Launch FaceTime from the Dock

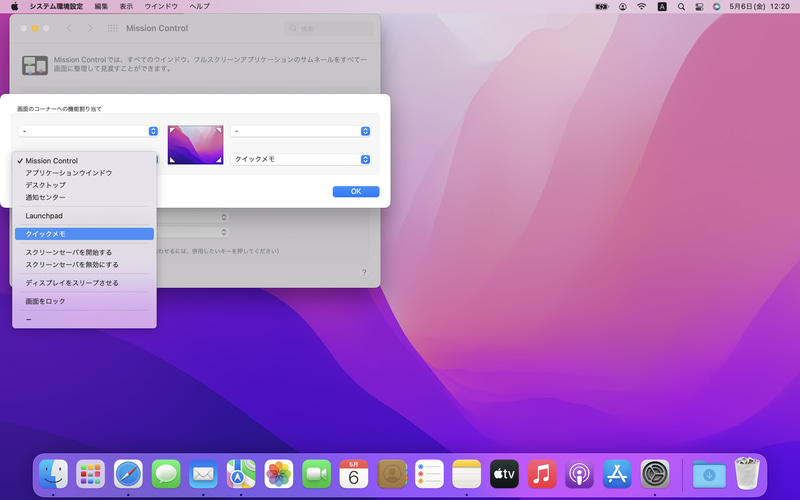click(316, 474)
